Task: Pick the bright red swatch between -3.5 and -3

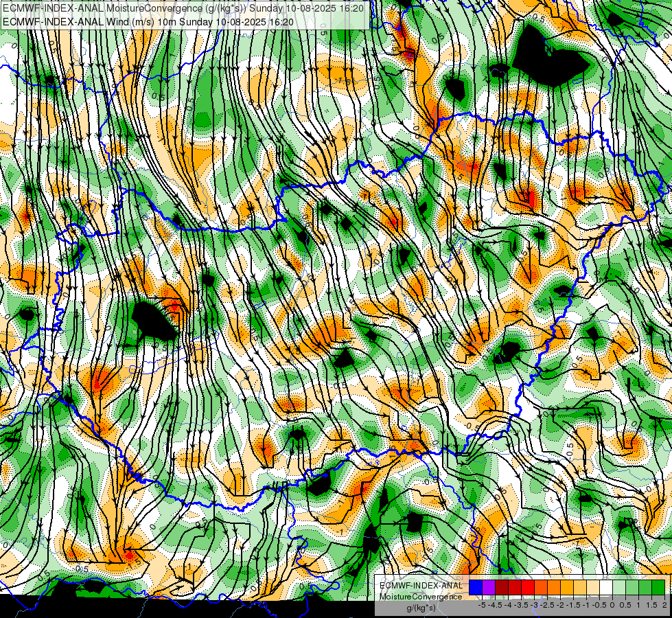Action: (528, 588)
